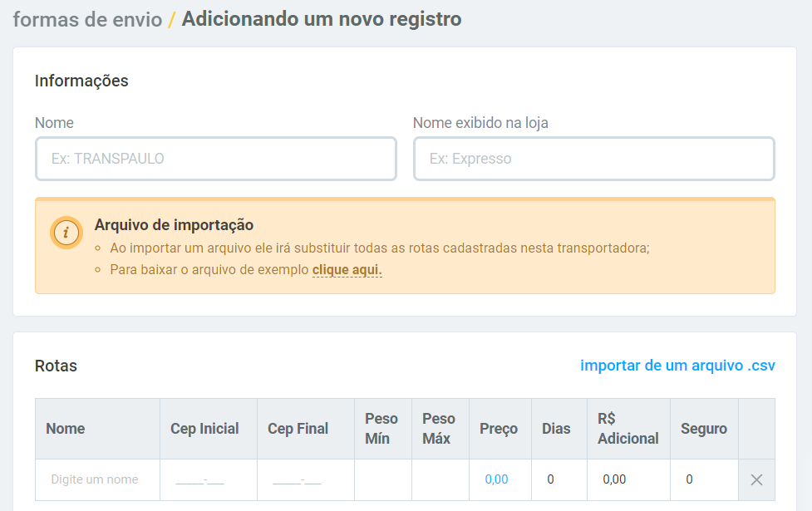Click the Nome column header in Rotas table
Viewport: 812px width, 511px height.
(x=66, y=429)
